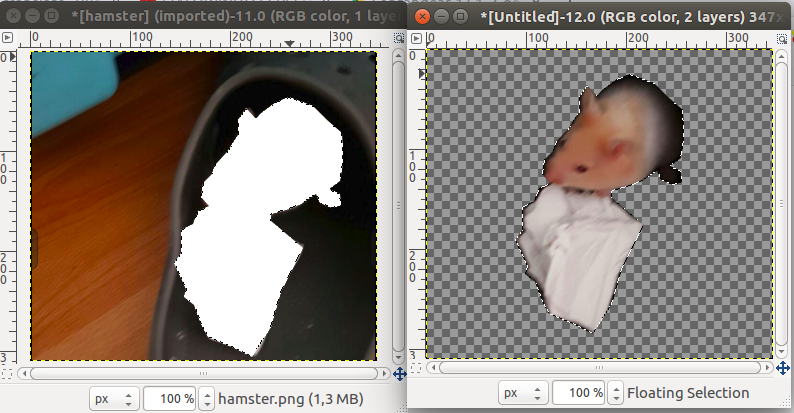The height and width of the screenshot is (413, 794).
Task: Click scroll-left arrow in hamster window
Action: point(24,374)
